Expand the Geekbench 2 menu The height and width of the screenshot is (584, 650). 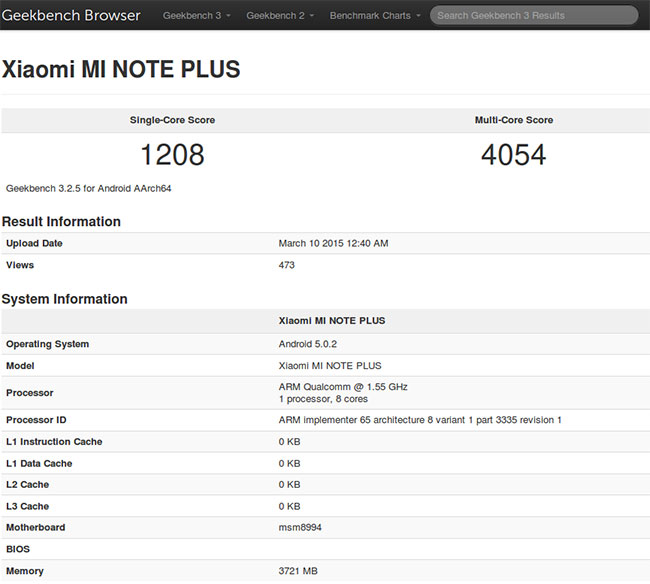click(280, 16)
